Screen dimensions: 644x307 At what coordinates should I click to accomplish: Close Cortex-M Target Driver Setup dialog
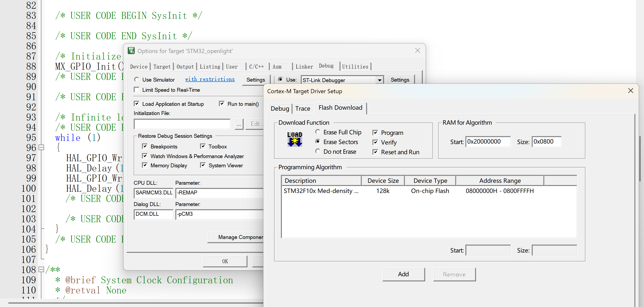(630, 91)
